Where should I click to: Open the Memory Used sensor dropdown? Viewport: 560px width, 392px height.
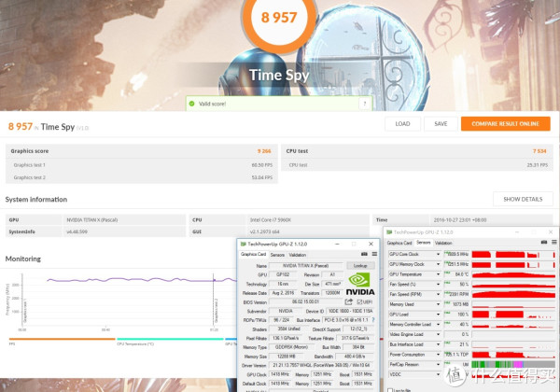tap(439, 304)
